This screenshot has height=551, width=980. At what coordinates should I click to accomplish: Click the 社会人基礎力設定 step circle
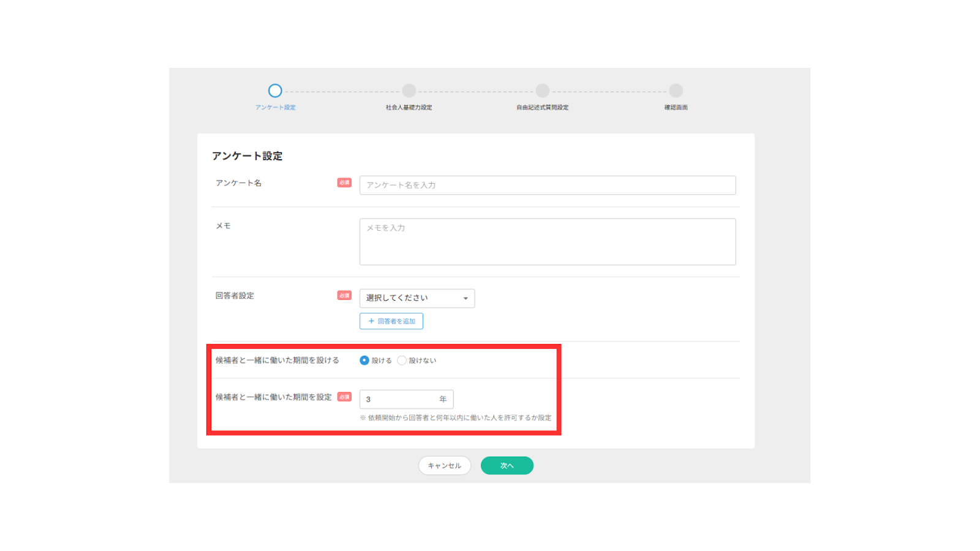pos(409,91)
